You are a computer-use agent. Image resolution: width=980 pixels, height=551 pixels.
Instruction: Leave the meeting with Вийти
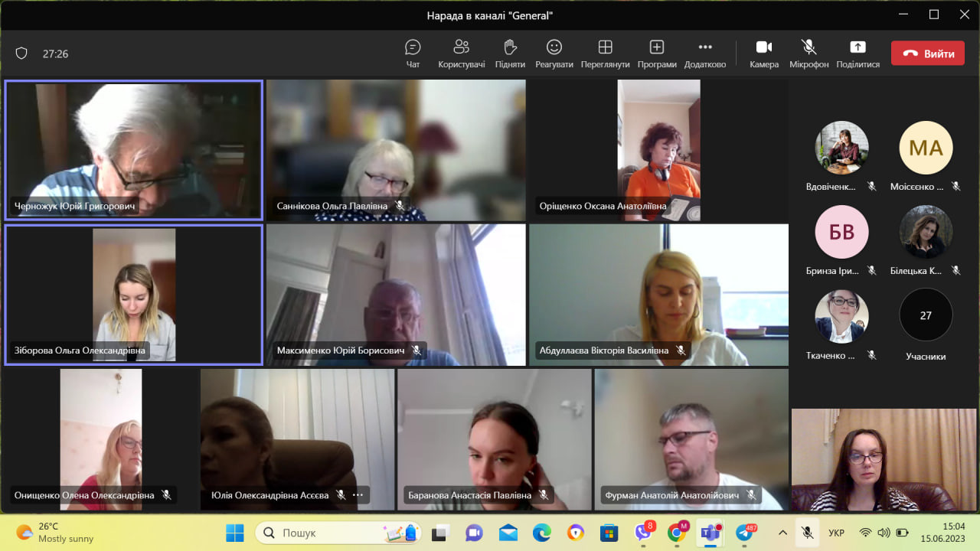pyautogui.click(x=928, y=54)
